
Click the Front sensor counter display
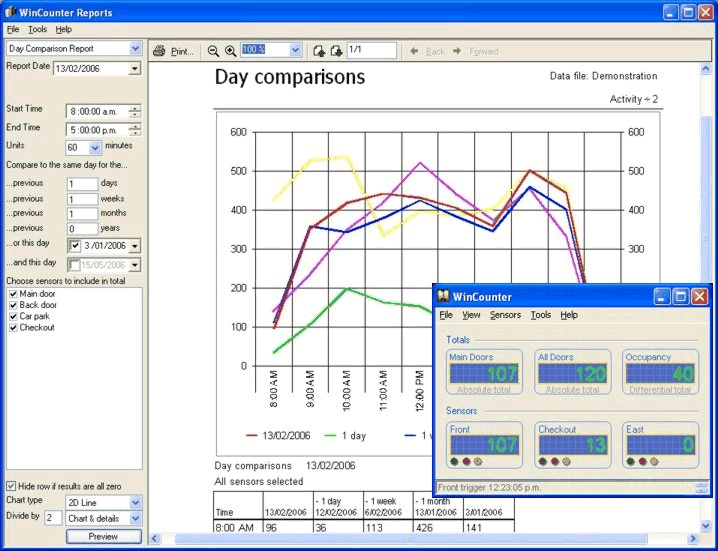[484, 444]
